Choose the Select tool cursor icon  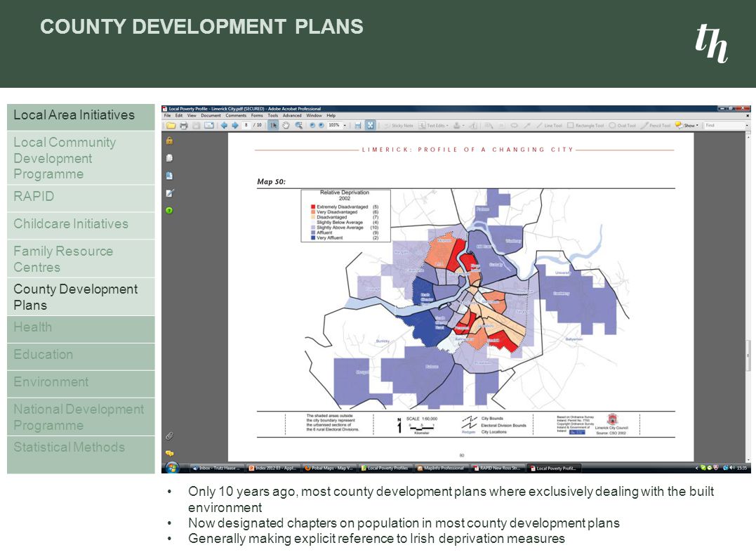[x=273, y=126]
